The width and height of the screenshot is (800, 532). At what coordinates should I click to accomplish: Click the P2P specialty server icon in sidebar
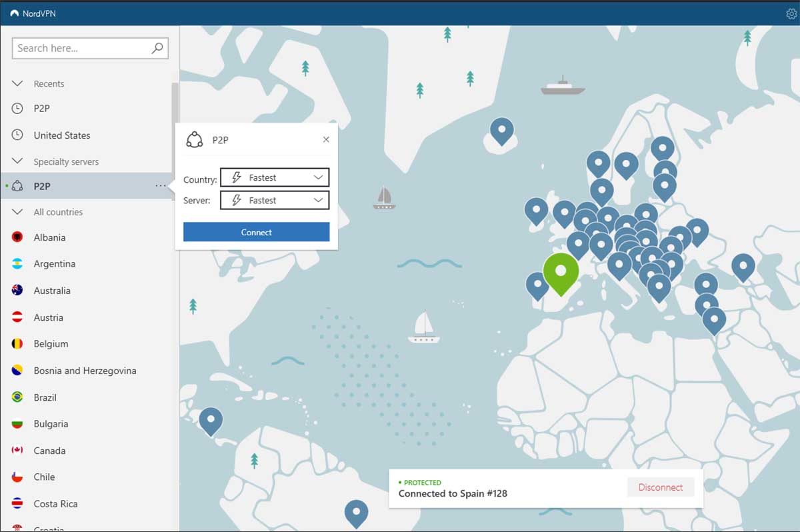coord(17,186)
